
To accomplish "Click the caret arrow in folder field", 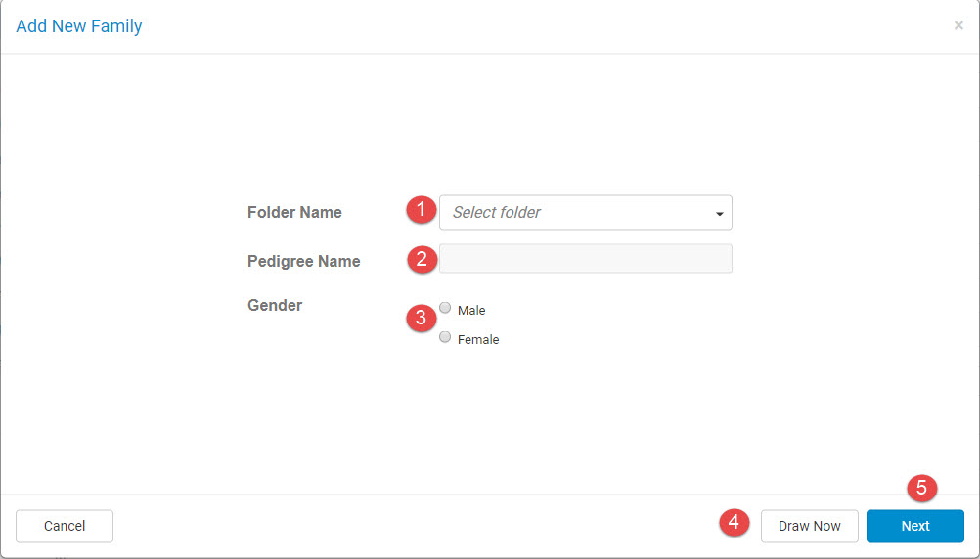I will tap(720, 214).
